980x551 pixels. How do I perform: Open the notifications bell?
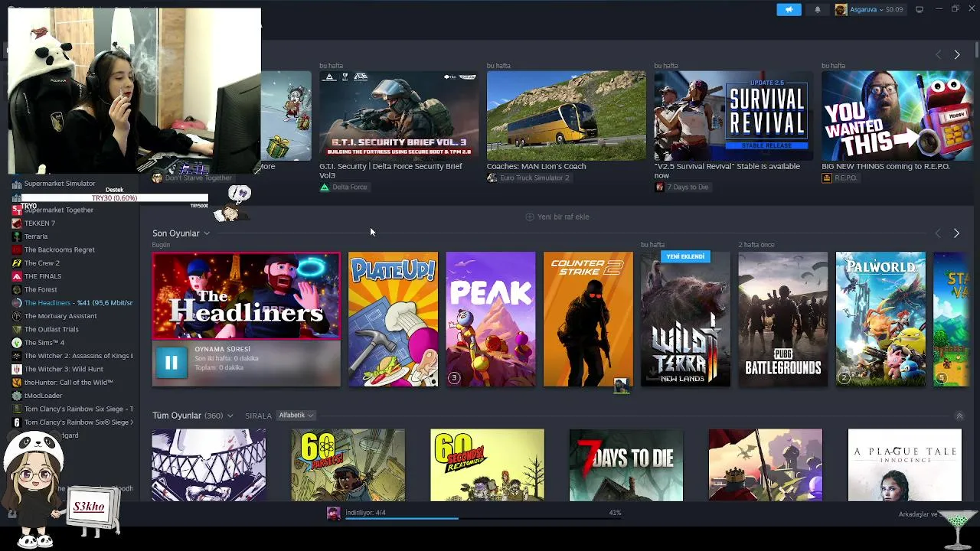(x=818, y=9)
